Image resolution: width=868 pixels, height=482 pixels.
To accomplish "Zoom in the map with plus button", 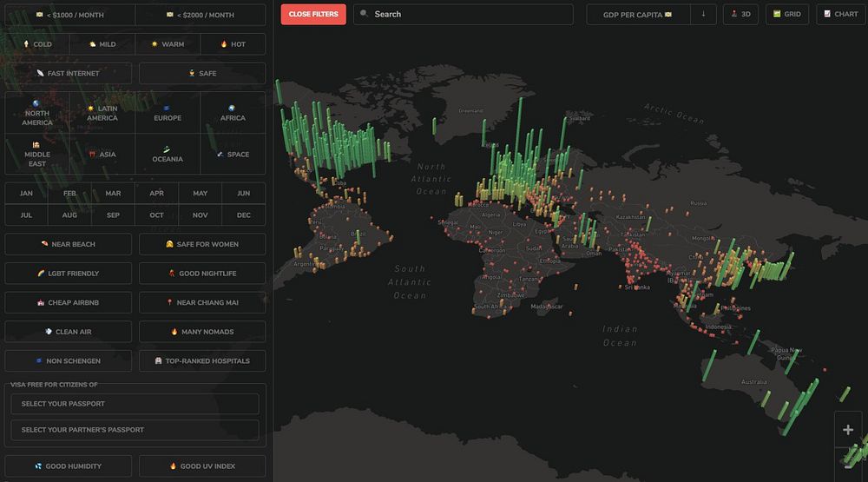I will pyautogui.click(x=847, y=430).
